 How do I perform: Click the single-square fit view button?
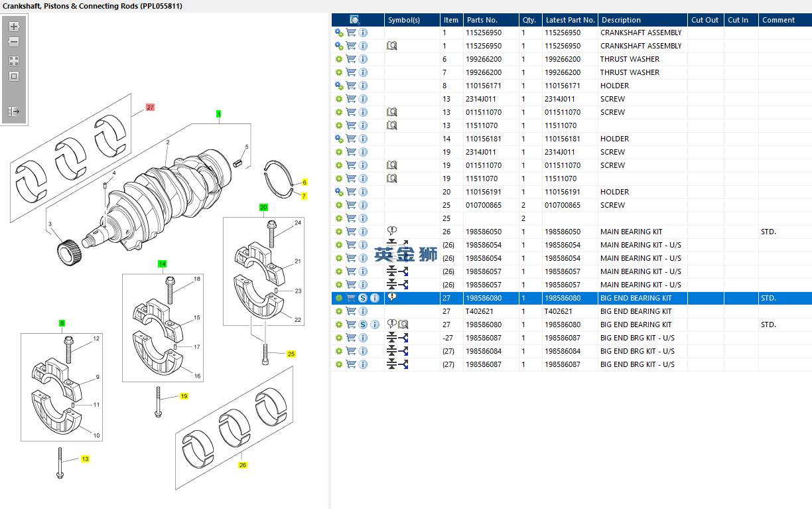point(14,76)
